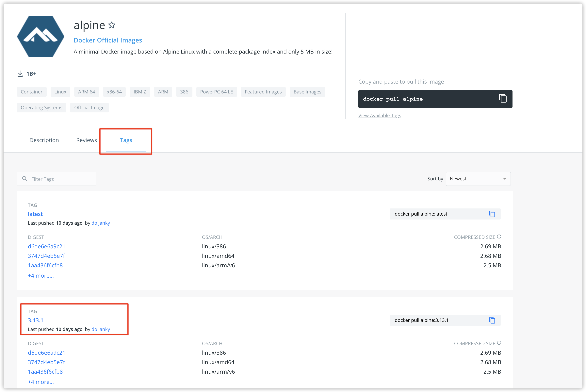Open digest d6de6e6a9c21 under latest

tap(46, 246)
